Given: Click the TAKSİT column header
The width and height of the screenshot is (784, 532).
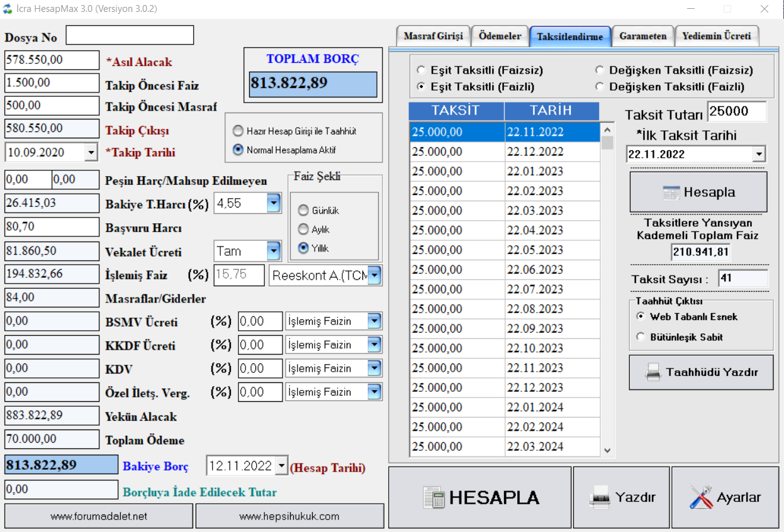Looking at the screenshot, I should pyautogui.click(x=456, y=111).
